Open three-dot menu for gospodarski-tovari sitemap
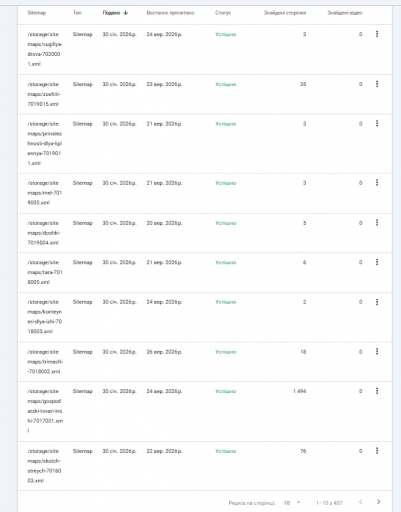This screenshot has width=401, height=512. click(x=377, y=391)
